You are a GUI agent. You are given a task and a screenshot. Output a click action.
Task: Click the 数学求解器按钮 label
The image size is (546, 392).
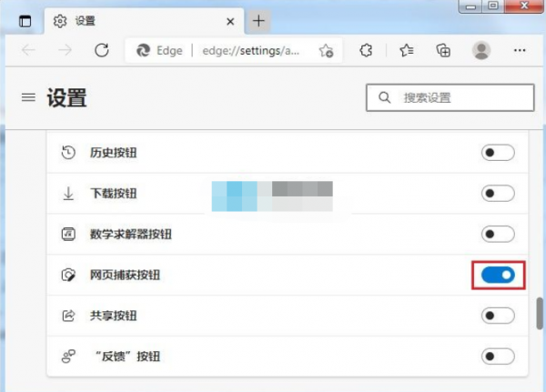pyautogui.click(x=130, y=234)
